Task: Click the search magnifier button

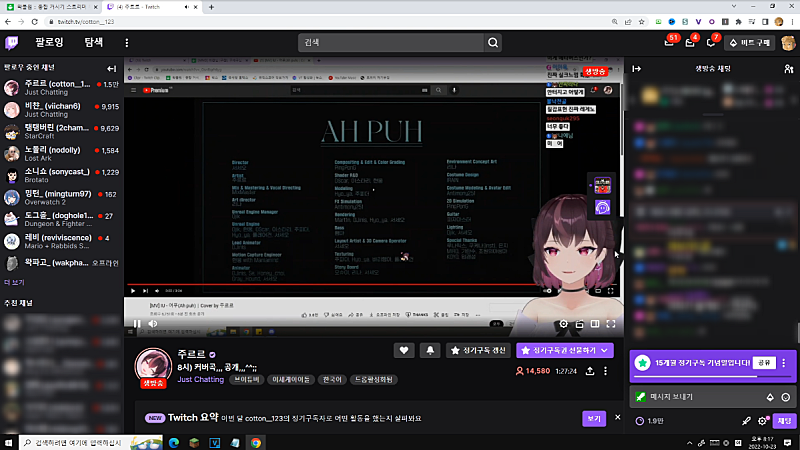Action: click(493, 43)
